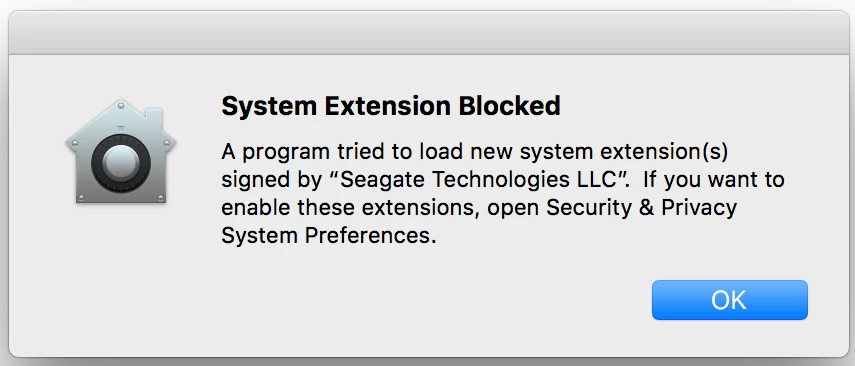Click the If you want to phrase
855x366 pixels.
click(x=713, y=180)
